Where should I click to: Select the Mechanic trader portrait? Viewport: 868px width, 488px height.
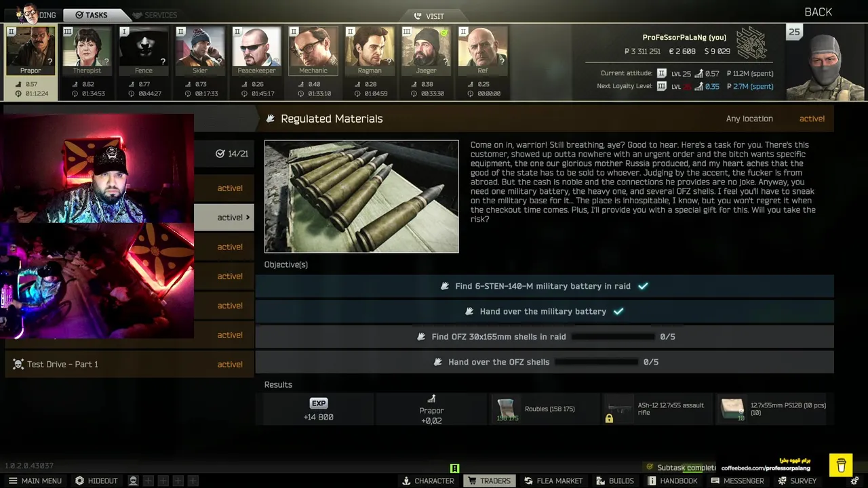point(313,51)
